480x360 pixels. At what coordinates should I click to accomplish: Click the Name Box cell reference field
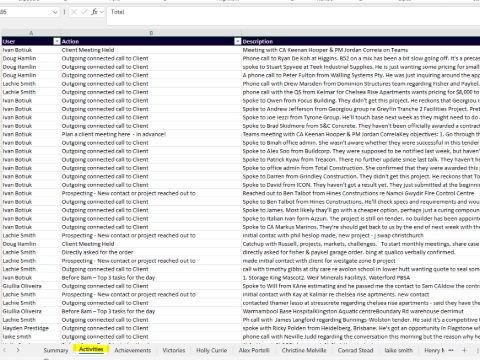[26, 12]
